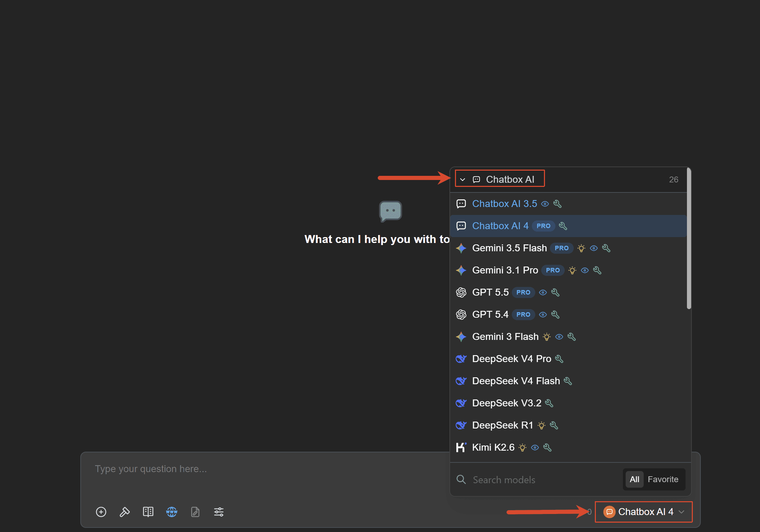Click the magnifier icon beside Search models
Image resolution: width=760 pixels, height=532 pixels.
pyautogui.click(x=461, y=479)
